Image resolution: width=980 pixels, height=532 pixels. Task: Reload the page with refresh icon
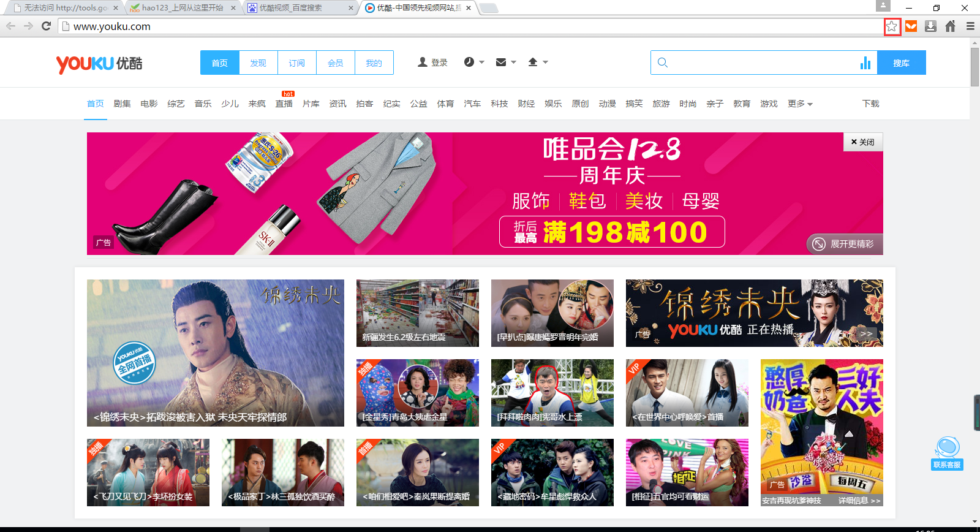[x=46, y=26]
